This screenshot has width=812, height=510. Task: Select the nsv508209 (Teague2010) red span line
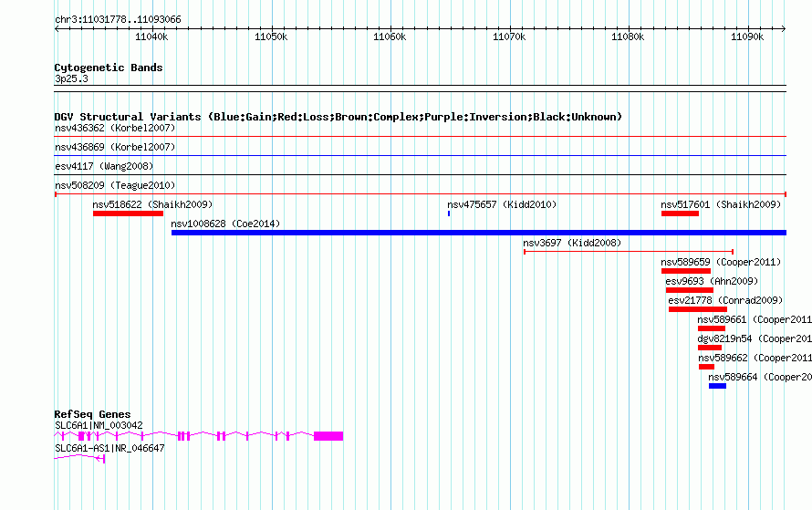pyautogui.click(x=421, y=194)
